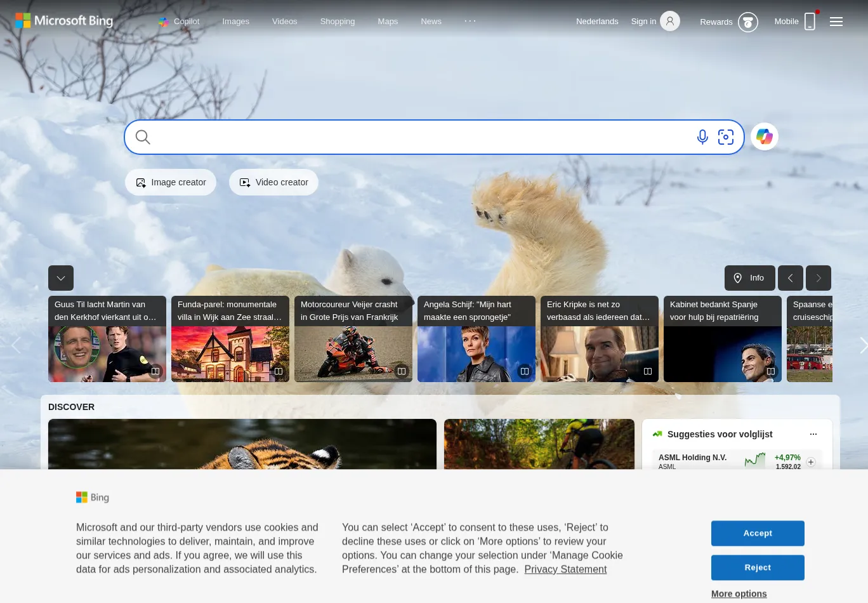Image resolution: width=868 pixels, height=603 pixels.
Task: Open the Kabinet bedankt Spanje news card
Action: tap(723, 339)
